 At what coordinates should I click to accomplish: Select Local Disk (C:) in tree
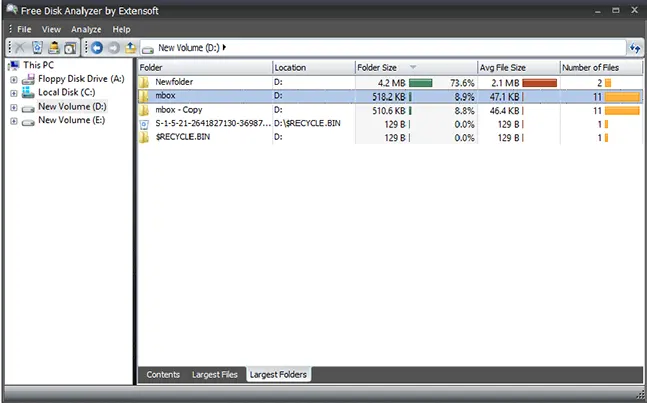66,92
